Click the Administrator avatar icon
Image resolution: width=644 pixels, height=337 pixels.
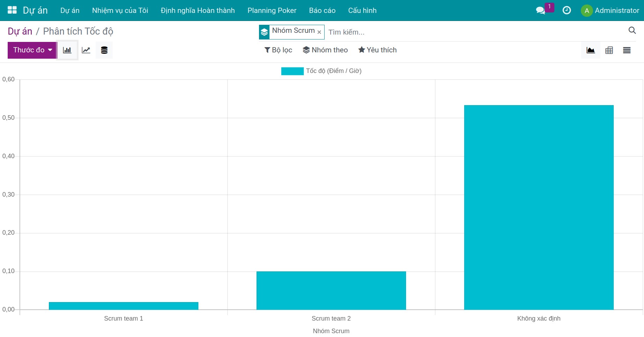click(x=587, y=10)
